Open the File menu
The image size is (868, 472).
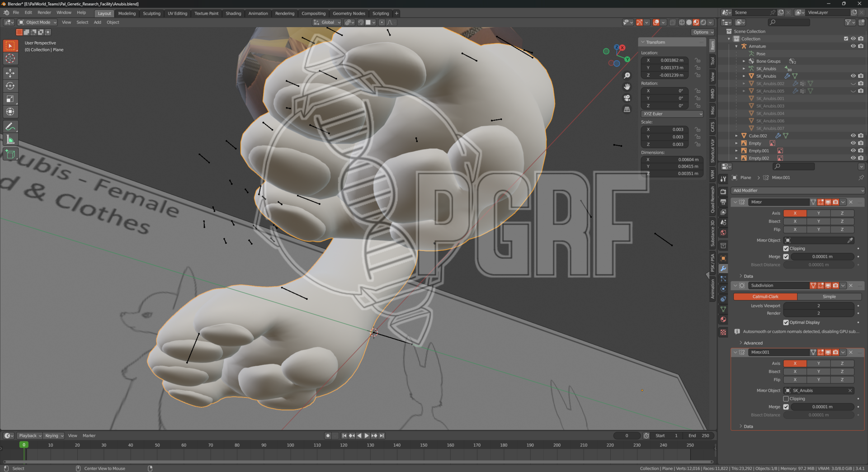tap(16, 13)
